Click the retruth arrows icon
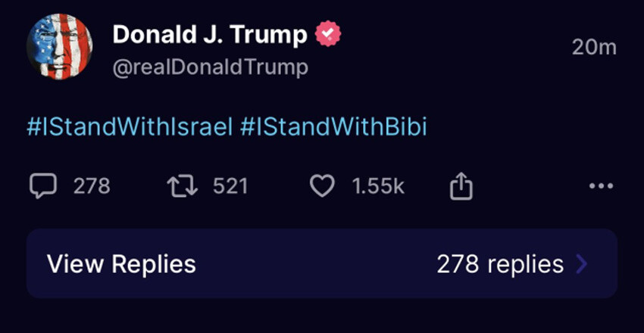Screen dimensions: 644x333 pos(183,186)
